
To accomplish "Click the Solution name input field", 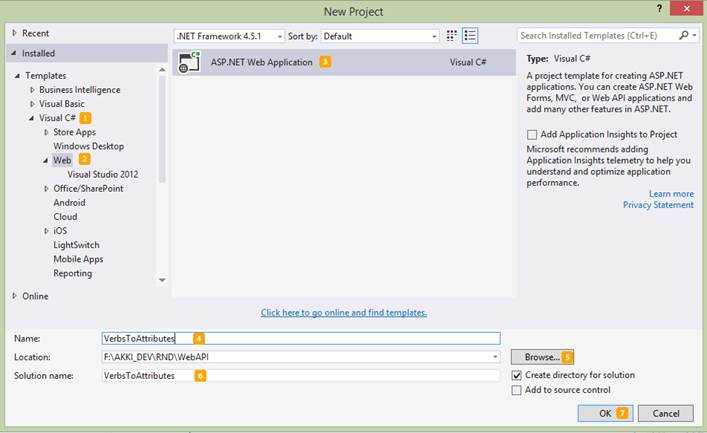I will [301, 375].
